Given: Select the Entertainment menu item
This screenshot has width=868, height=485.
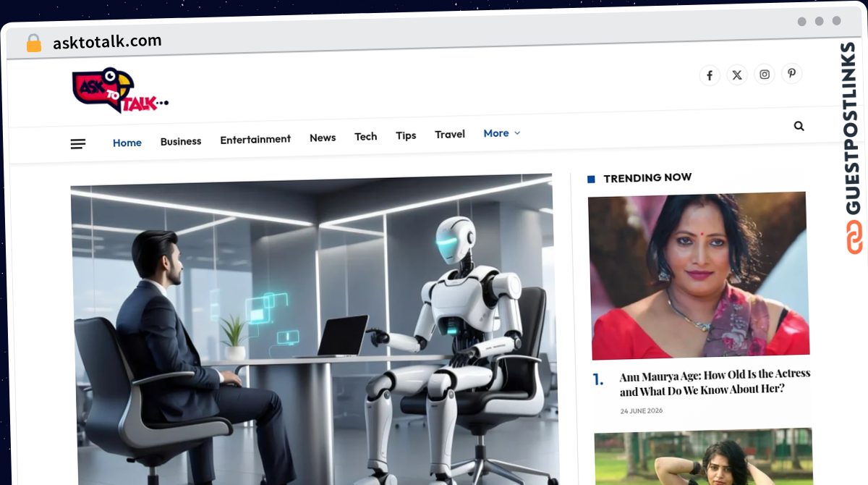Looking at the screenshot, I should tap(255, 139).
